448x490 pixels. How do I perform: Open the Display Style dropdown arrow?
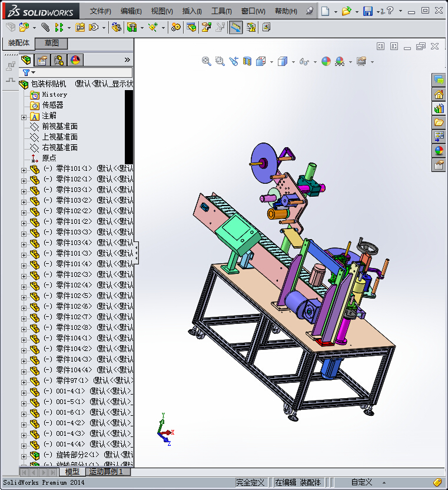point(293,62)
